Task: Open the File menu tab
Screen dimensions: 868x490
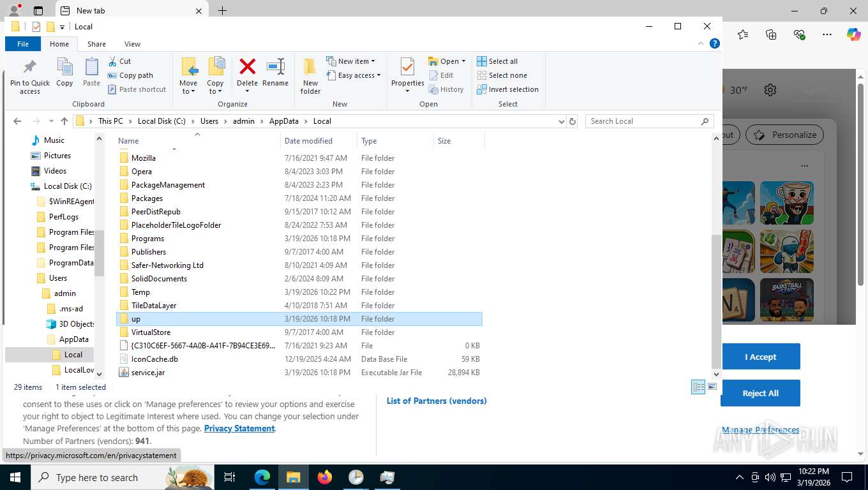Action: click(23, 44)
